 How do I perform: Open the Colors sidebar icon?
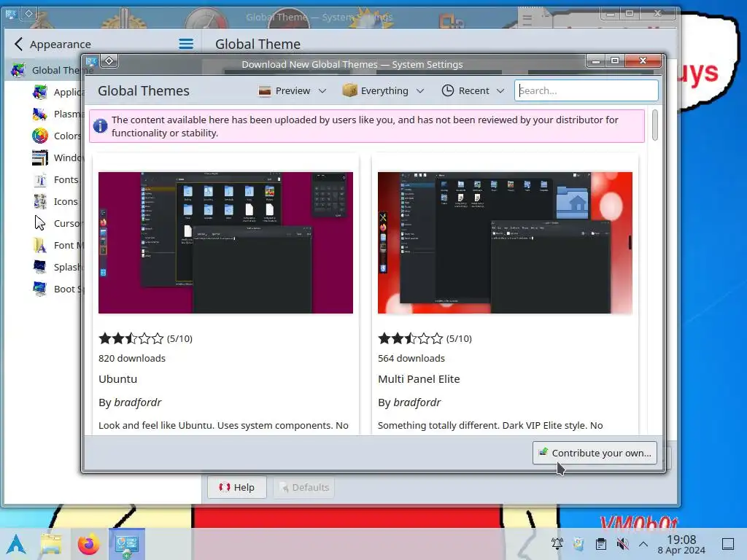click(40, 136)
